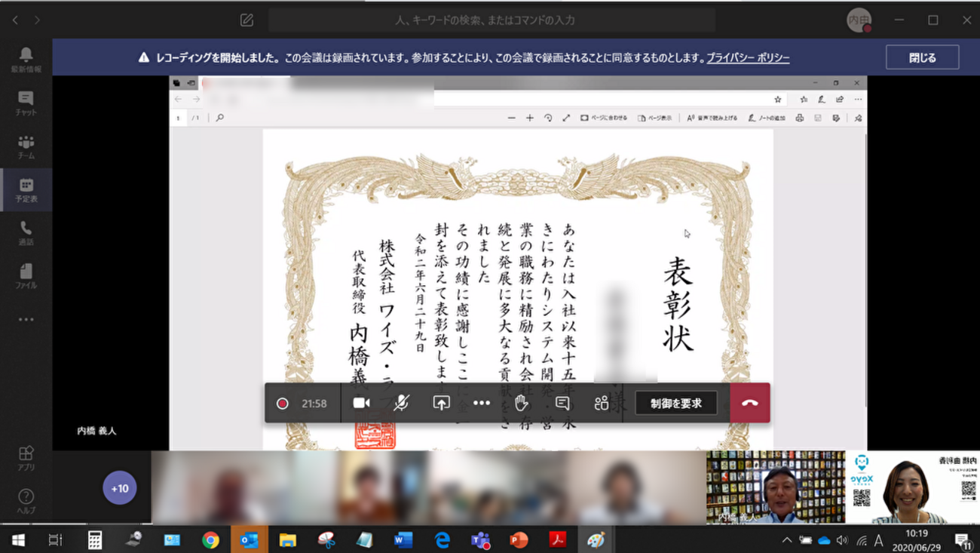
Task: Open the Chat section in sidebar
Action: (x=26, y=103)
